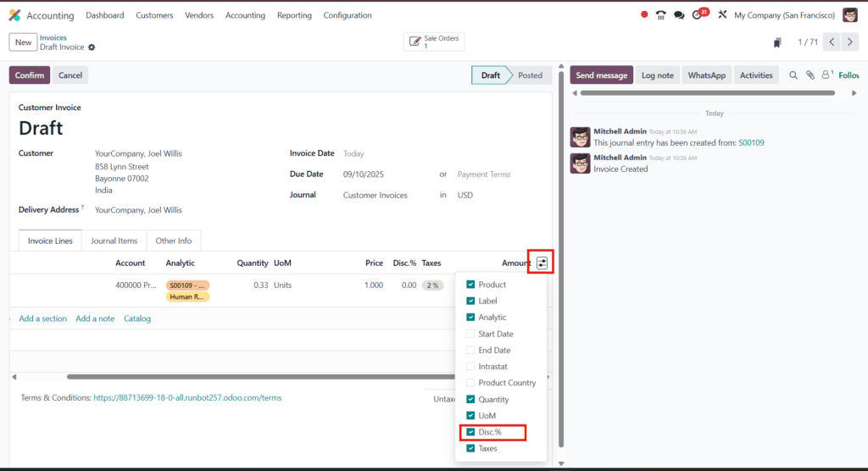
Task: Enable the Start Date column checkbox
Action: [x=470, y=334]
